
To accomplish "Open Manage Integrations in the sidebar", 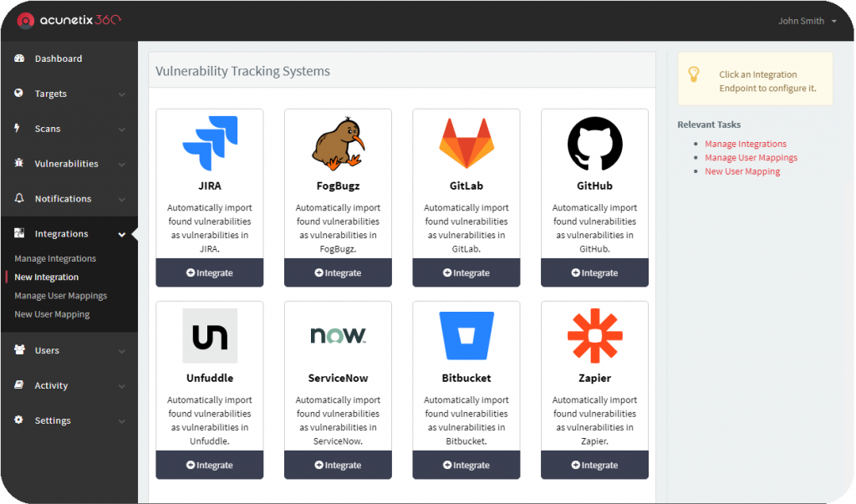I will [55, 258].
